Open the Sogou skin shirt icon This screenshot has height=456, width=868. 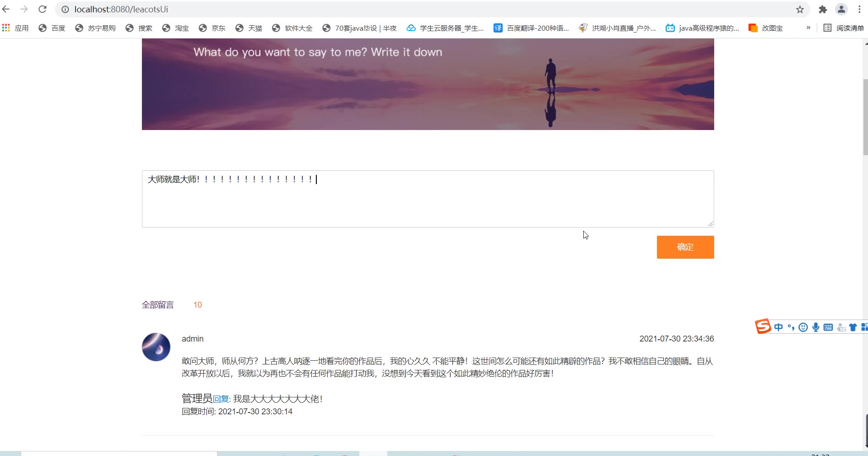853,327
